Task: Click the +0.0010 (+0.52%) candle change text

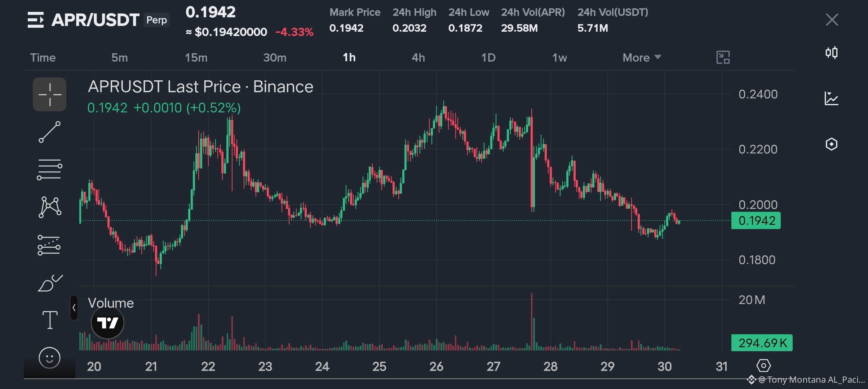Action: tap(187, 108)
